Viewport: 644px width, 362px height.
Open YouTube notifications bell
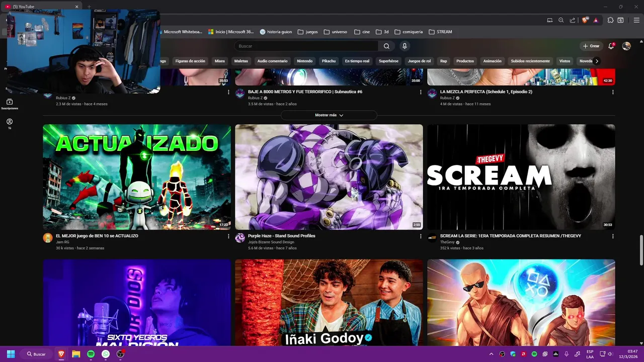coord(611,46)
